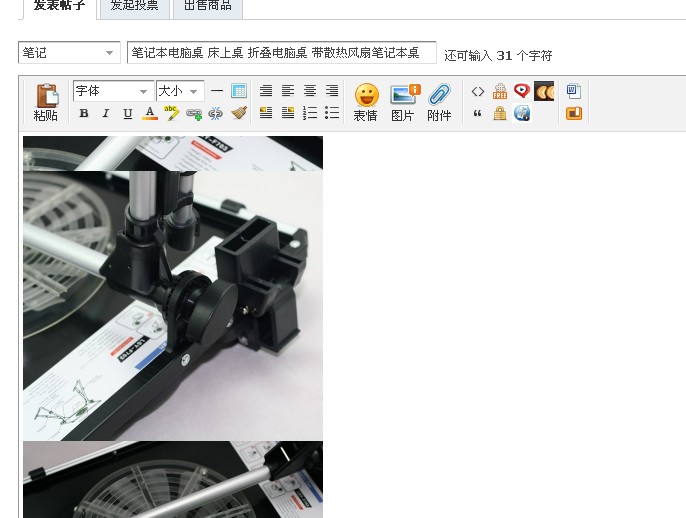This screenshot has width=686, height=518.
Task: Insert a table
Action: (x=239, y=91)
